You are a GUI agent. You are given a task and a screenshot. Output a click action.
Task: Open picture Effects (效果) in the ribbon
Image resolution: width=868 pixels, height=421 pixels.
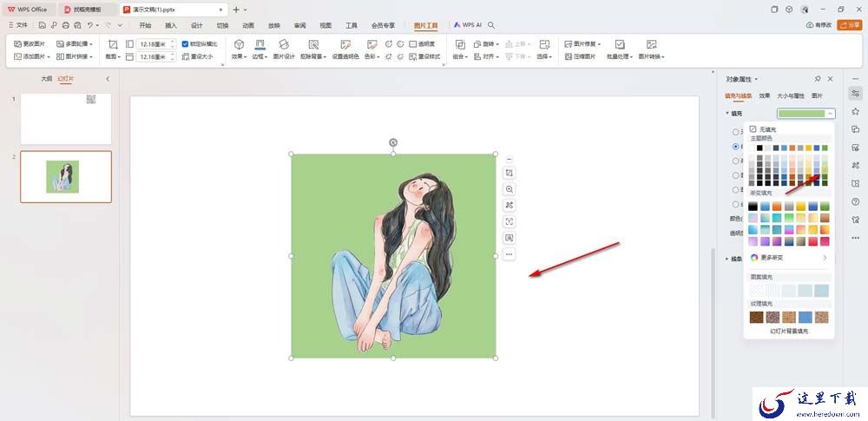[239, 49]
